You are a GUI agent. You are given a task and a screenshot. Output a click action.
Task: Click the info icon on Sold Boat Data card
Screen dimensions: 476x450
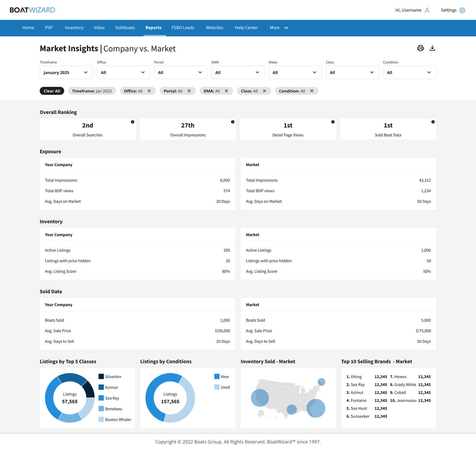coord(433,122)
